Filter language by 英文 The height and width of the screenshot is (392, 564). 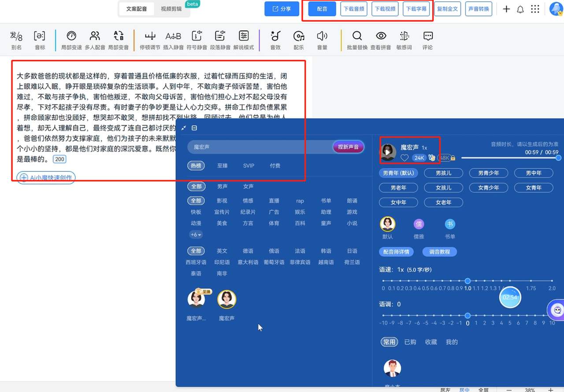click(x=222, y=251)
